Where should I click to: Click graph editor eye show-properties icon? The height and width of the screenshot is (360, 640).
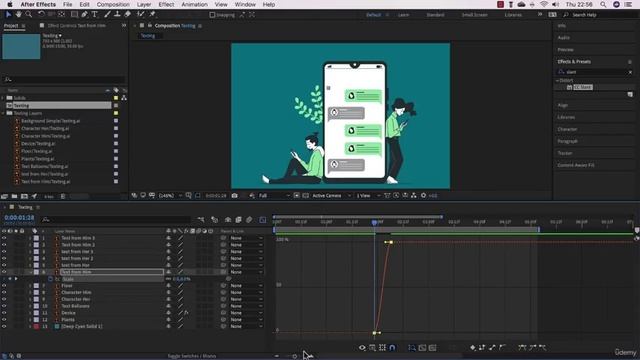(362, 348)
